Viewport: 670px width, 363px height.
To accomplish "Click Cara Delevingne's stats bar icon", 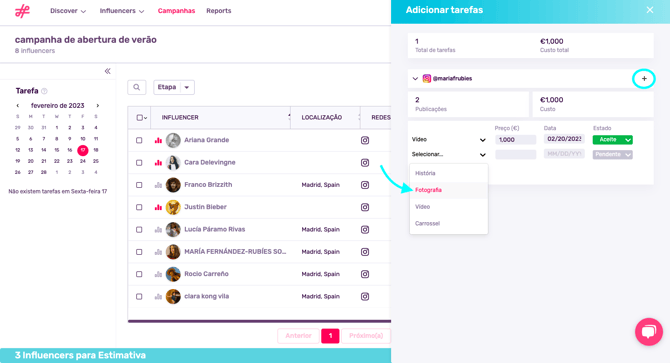I will [x=158, y=162].
